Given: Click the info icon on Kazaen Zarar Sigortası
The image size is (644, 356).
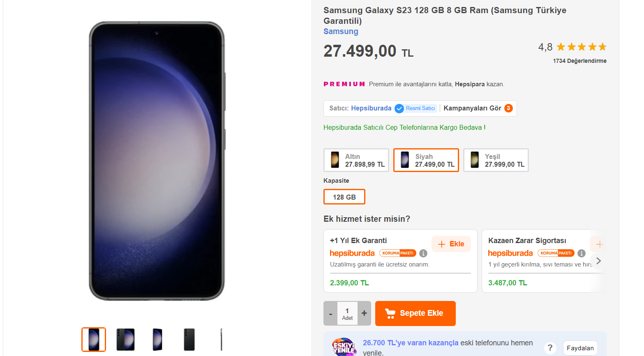Looking at the screenshot, I should (x=581, y=253).
